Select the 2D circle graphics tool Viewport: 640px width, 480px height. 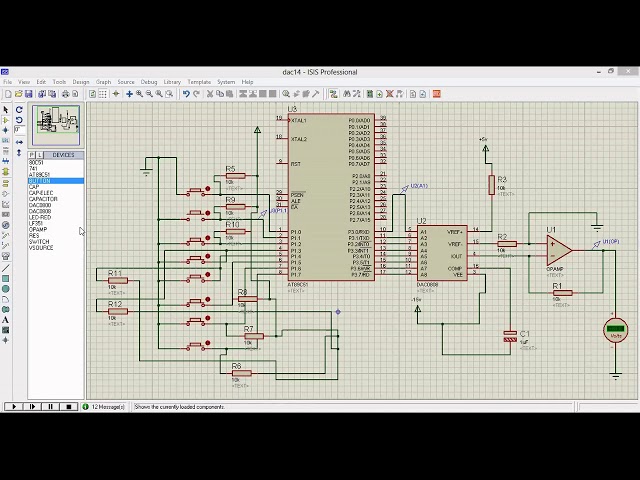[6, 289]
